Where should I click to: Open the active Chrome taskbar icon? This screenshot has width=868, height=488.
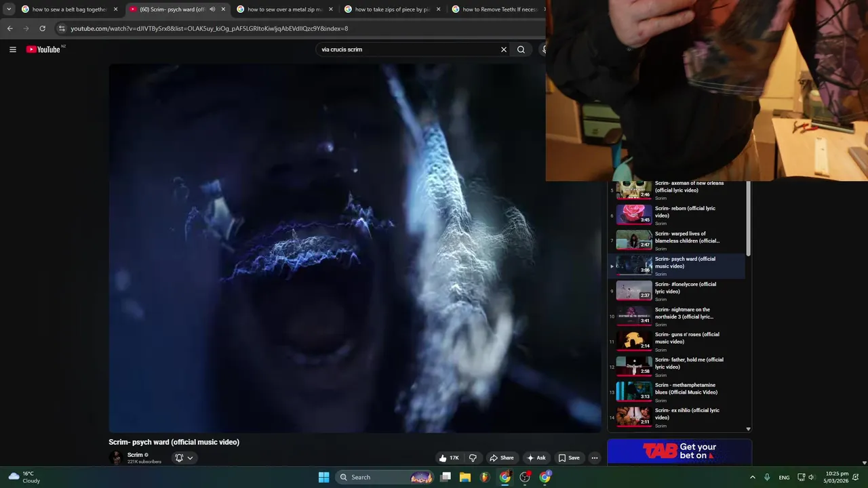(505, 477)
